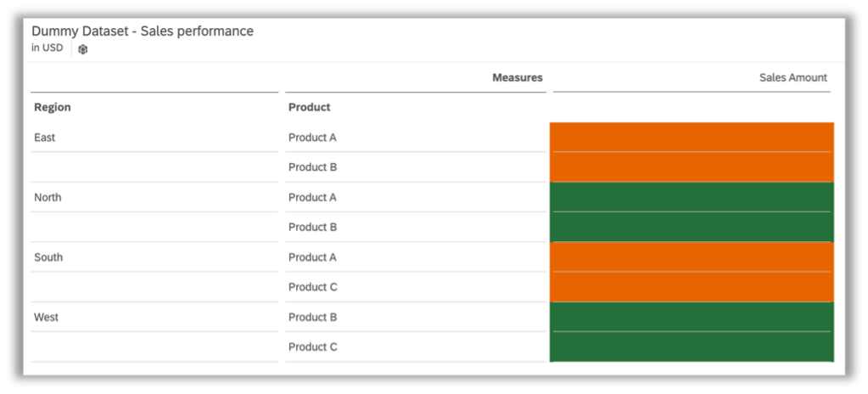This screenshot has height=394, width=868.
Task: Click Product B under the East region
Action: pyautogui.click(x=312, y=167)
